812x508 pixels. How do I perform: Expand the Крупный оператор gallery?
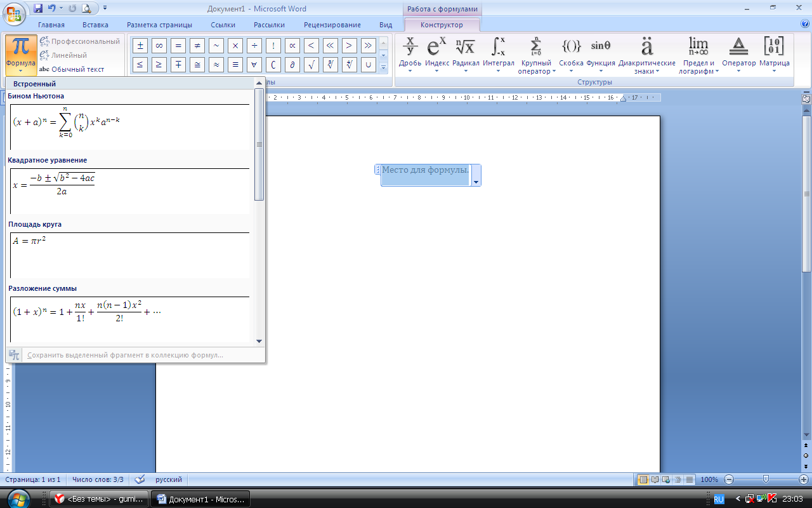click(536, 55)
